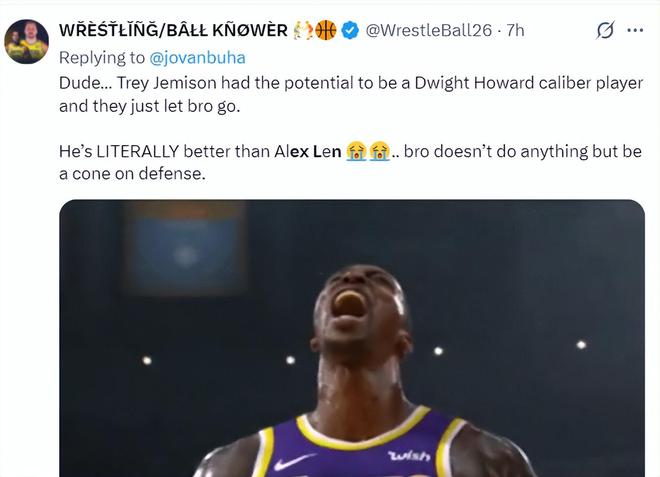Click the 7h timestamp
This screenshot has width=660, height=477.
(515, 31)
